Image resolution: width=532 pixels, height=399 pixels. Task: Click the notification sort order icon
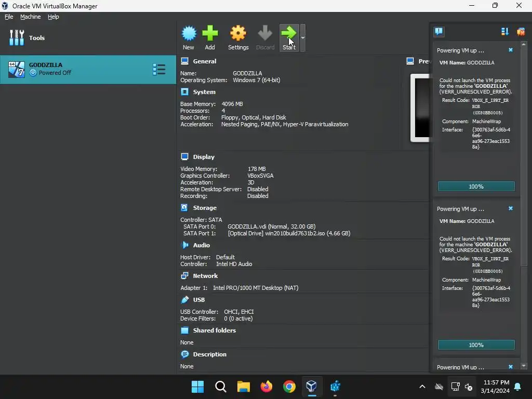tap(505, 32)
